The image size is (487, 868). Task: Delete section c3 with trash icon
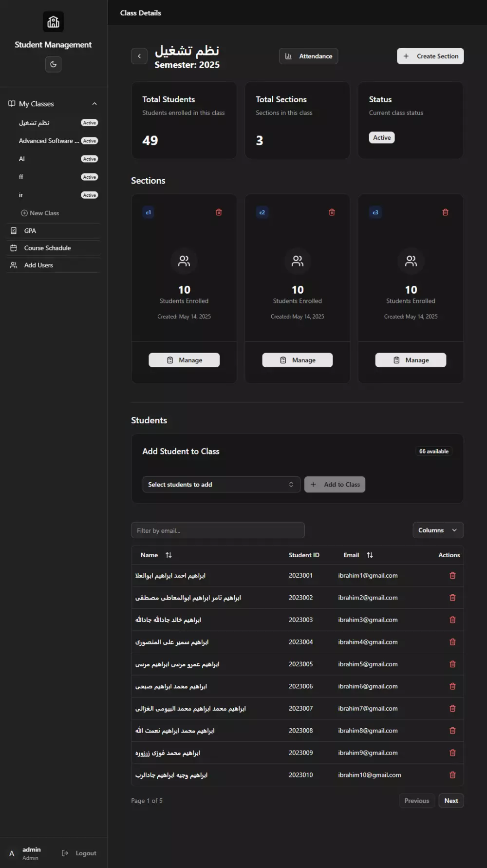(445, 212)
